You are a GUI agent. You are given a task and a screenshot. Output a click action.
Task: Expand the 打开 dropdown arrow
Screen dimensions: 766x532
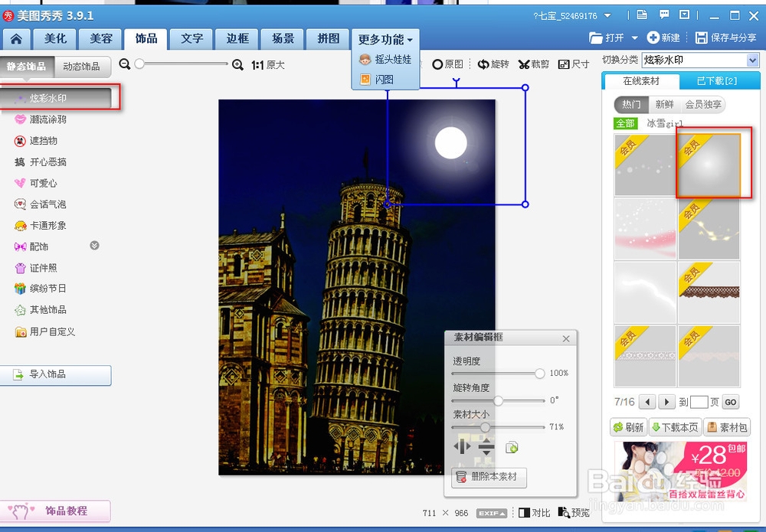(x=634, y=38)
